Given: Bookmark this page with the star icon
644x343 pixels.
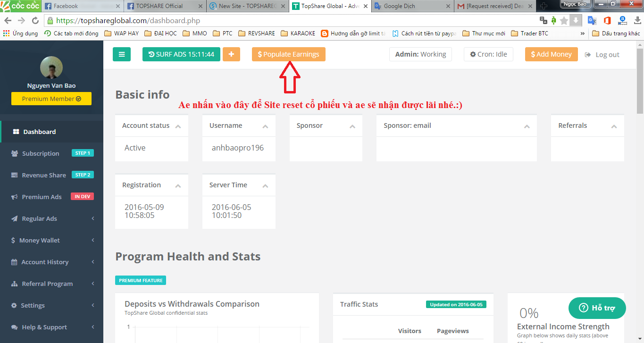Looking at the screenshot, I should pyautogui.click(x=564, y=21).
